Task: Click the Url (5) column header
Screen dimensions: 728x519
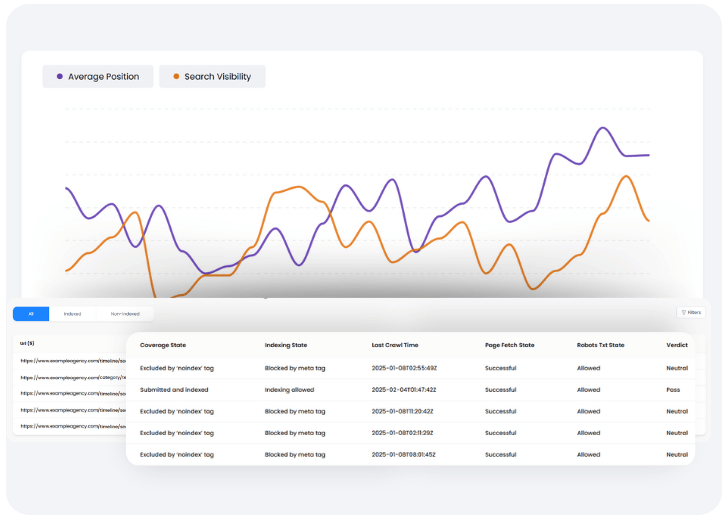Action: pyautogui.click(x=28, y=342)
